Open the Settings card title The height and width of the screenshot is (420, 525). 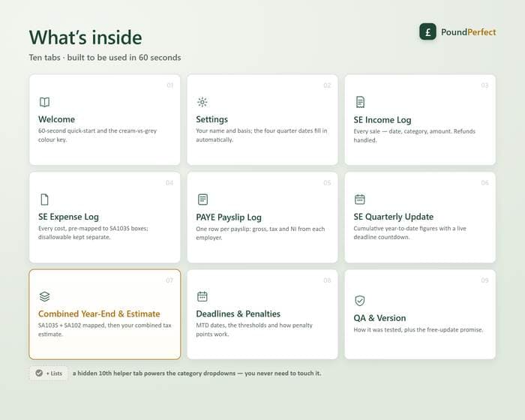click(x=212, y=119)
